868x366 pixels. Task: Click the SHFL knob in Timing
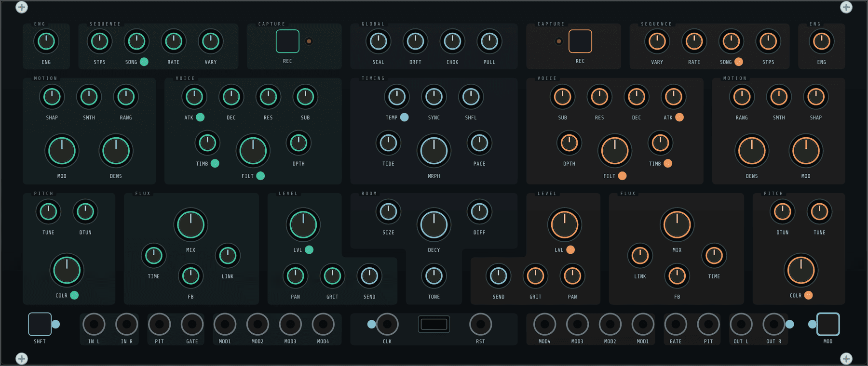click(471, 97)
